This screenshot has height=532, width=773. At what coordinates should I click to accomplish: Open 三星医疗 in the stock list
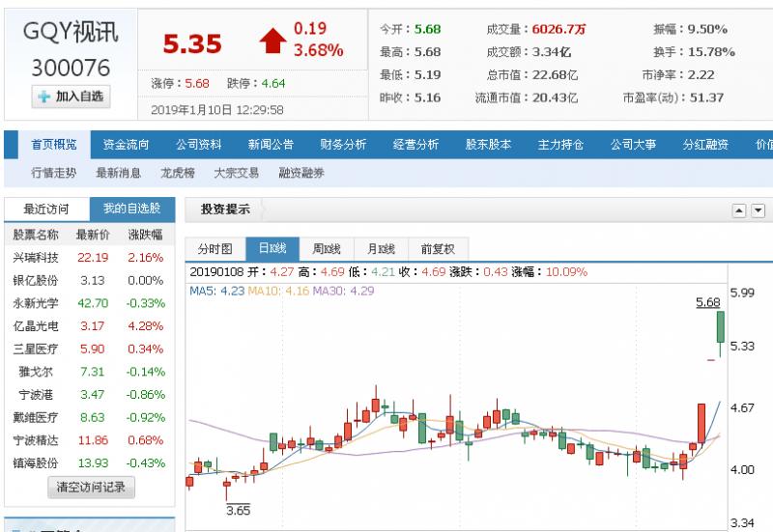coord(36,350)
